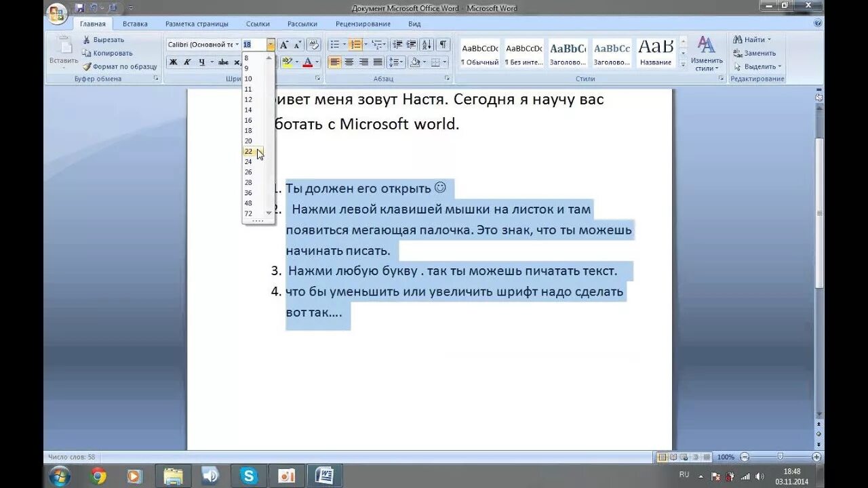Click the Найти (Find) binoculars icon
This screenshot has width=868, height=488.
(x=738, y=39)
